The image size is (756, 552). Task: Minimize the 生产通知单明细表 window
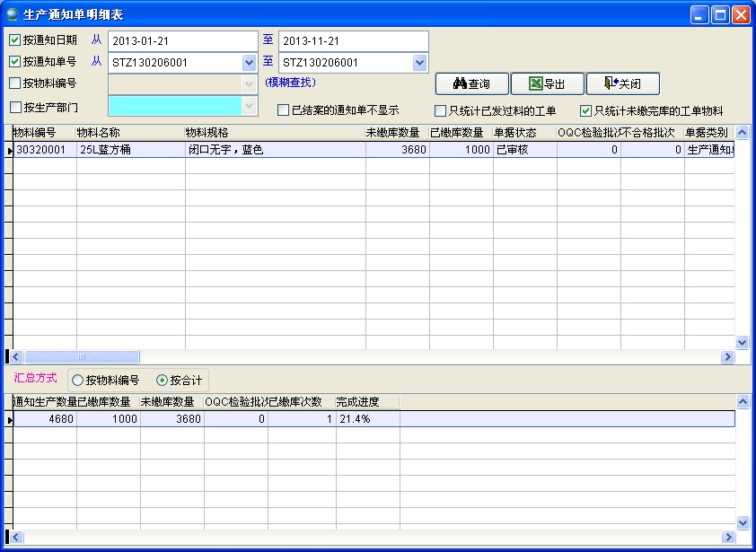point(699,14)
